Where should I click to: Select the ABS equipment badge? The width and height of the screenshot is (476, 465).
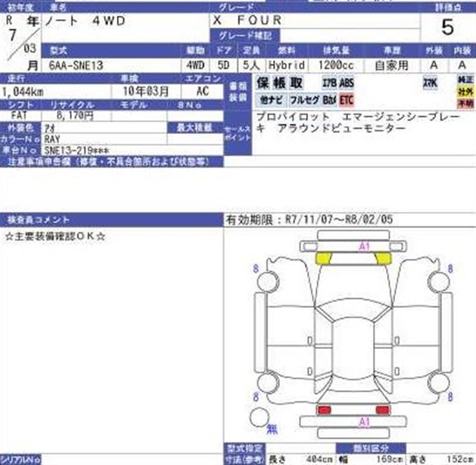(x=346, y=83)
